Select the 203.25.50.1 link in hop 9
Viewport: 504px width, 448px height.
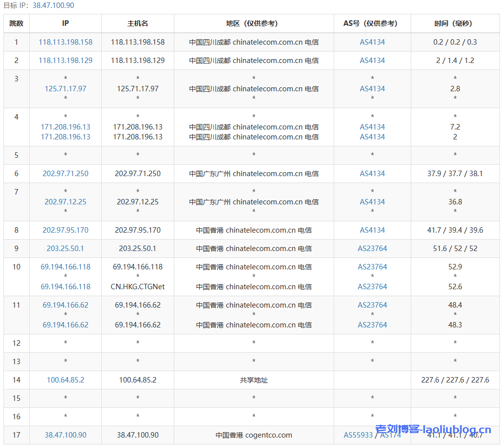pos(65,248)
